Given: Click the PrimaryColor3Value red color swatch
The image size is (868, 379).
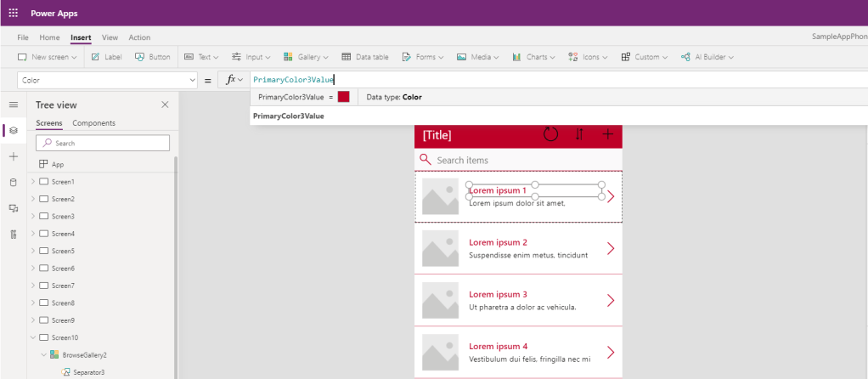Looking at the screenshot, I should click(x=343, y=97).
